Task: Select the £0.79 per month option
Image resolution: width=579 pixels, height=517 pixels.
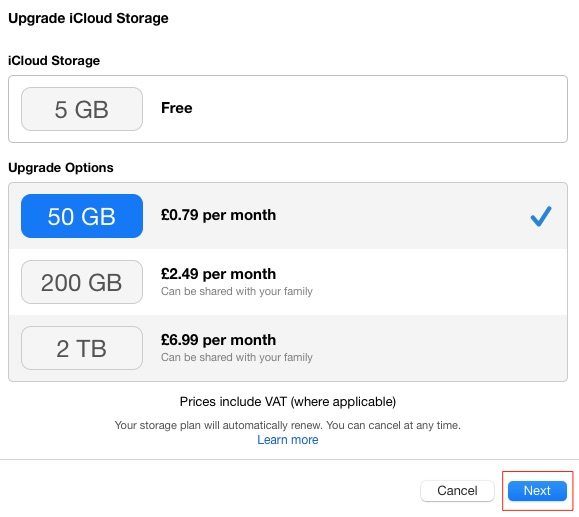Action: pos(218,215)
